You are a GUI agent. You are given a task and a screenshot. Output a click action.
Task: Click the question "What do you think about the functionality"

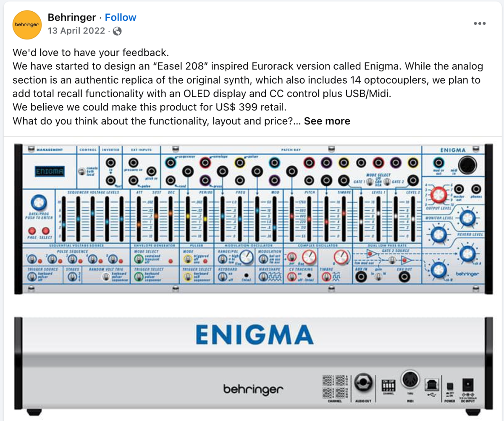pyautogui.click(x=156, y=121)
